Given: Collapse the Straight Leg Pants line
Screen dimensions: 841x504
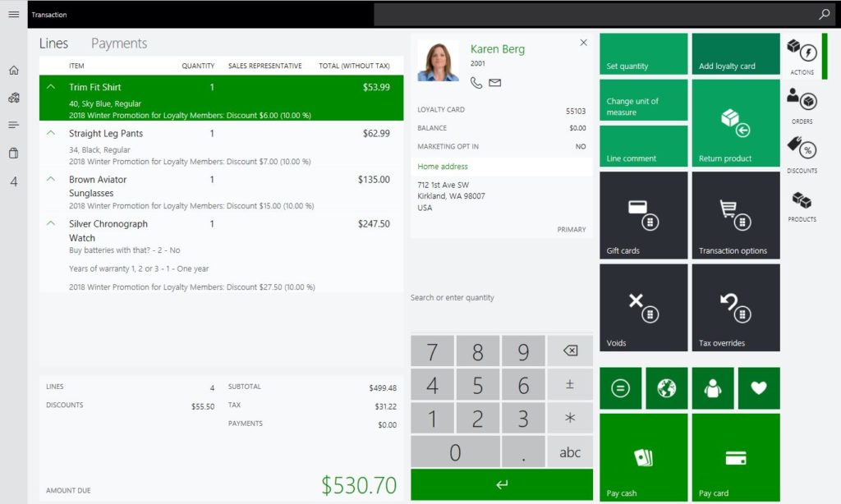Looking at the screenshot, I should [52, 133].
